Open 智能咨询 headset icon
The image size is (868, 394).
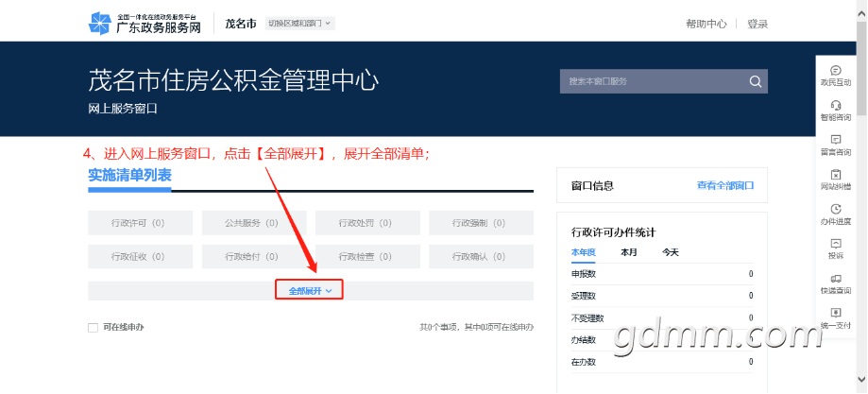click(836, 111)
